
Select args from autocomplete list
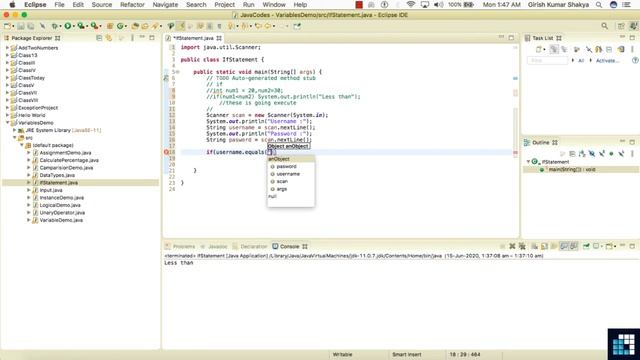291,189
